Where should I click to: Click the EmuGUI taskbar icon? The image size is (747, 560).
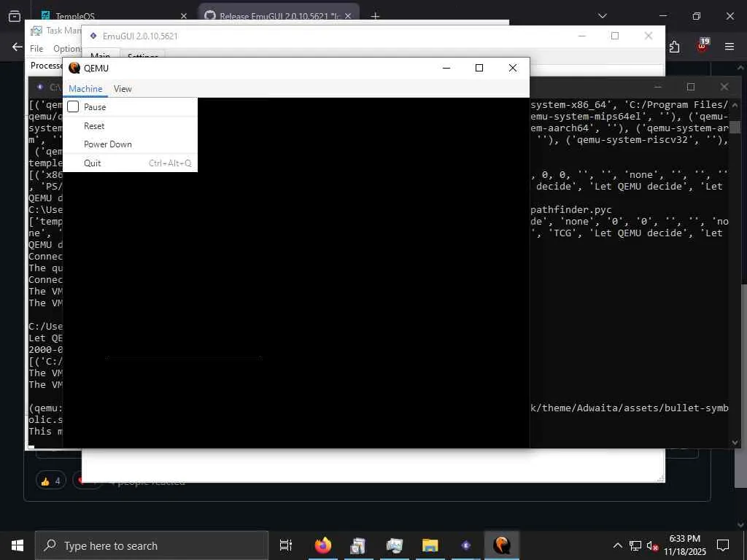coord(466,545)
